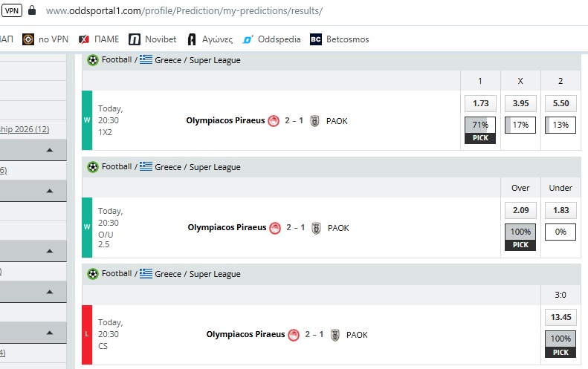Click the Olympiacos crest in the 1X2 match row
The height and width of the screenshot is (369, 588).
coord(274,121)
